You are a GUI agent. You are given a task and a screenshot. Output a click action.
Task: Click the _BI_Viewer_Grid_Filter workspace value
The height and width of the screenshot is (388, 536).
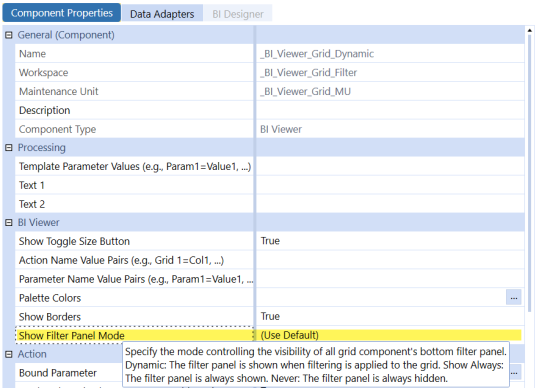(308, 72)
